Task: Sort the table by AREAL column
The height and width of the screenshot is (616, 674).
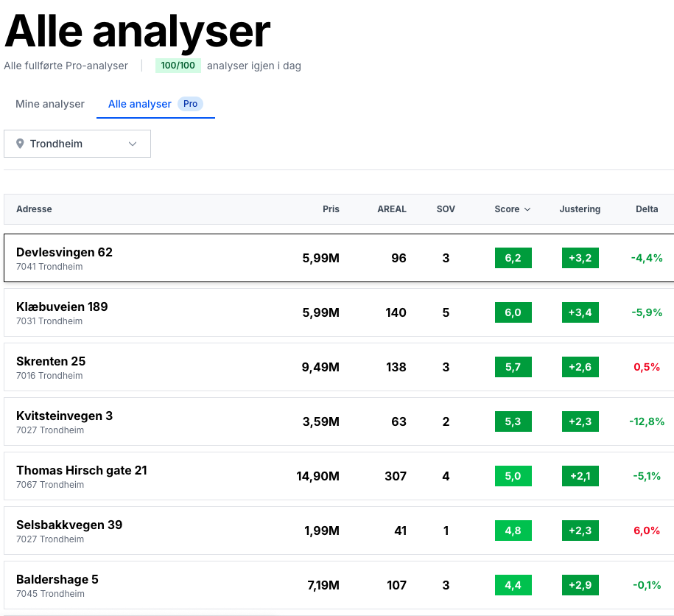Action: point(392,209)
